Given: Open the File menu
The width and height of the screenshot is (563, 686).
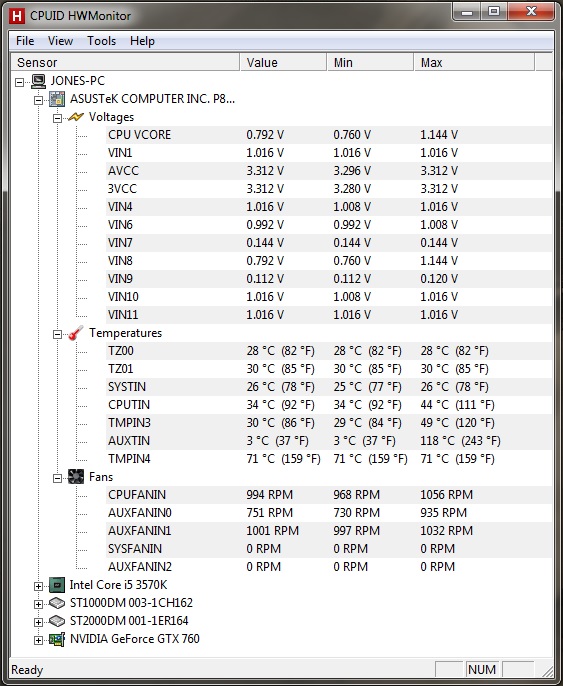Looking at the screenshot, I should click(x=25, y=41).
